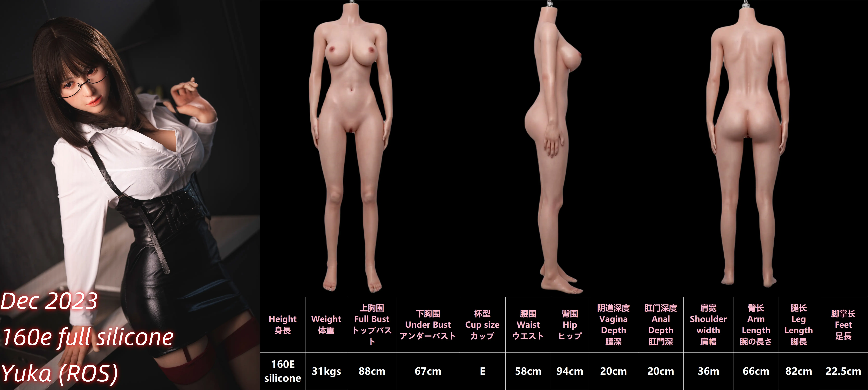
Task: Click the Hip header cell
Action: click(570, 325)
